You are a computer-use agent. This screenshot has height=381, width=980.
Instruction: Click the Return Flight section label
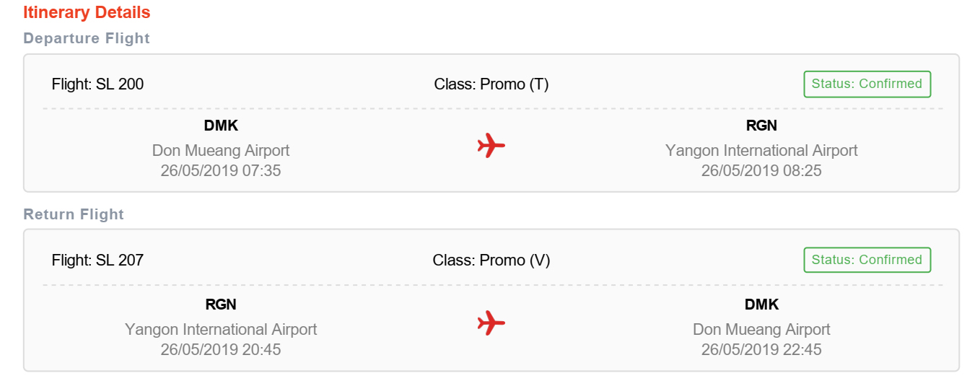[74, 214]
